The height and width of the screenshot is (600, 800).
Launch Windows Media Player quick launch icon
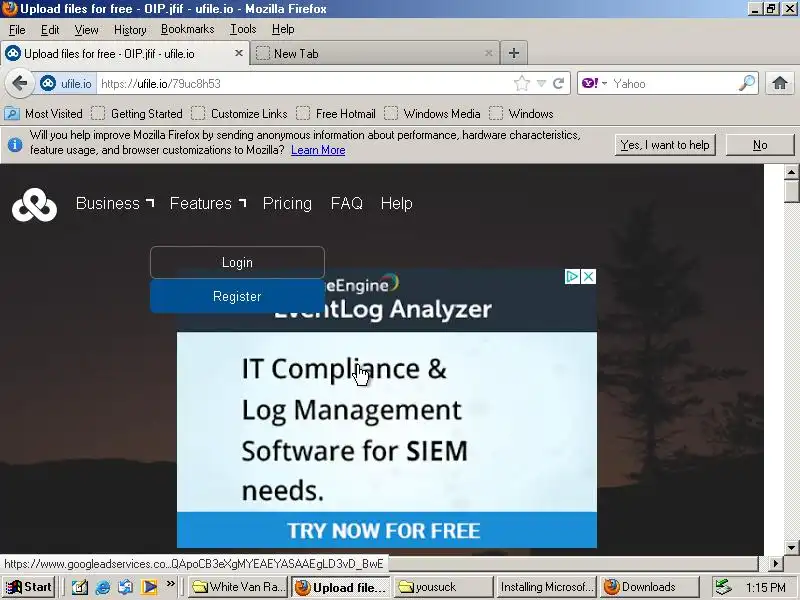(x=149, y=587)
